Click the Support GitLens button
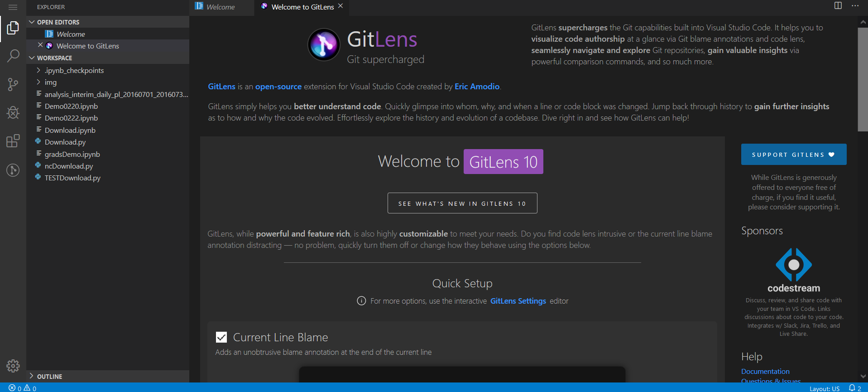The width and height of the screenshot is (868, 392). 794,155
